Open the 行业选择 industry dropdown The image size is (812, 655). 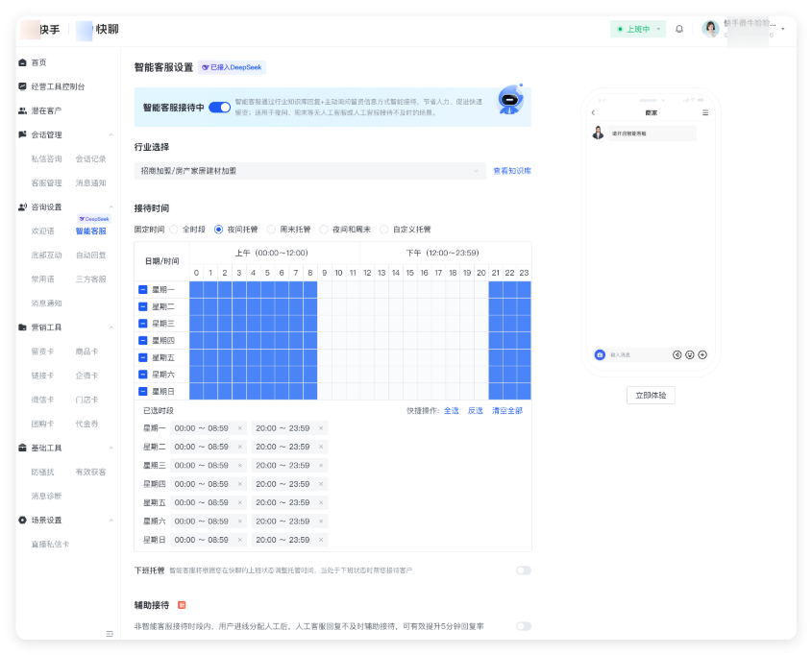[x=310, y=171]
